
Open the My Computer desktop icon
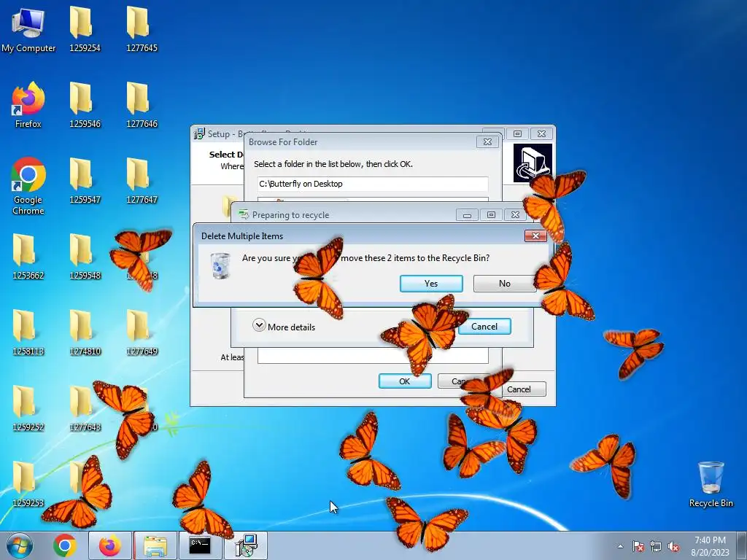point(28,29)
